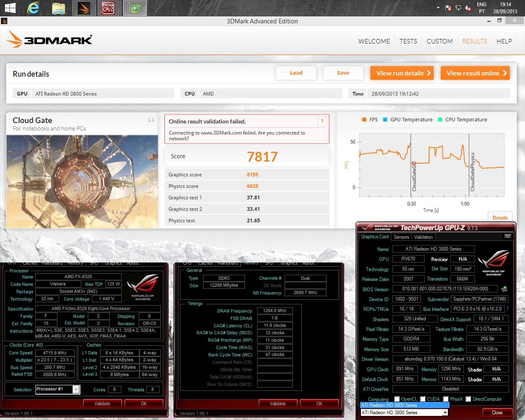Image resolution: width=525 pixels, height=420 pixels.
Task: Click the BIOS save chip icon in GPU-Z
Action: tap(504, 289)
